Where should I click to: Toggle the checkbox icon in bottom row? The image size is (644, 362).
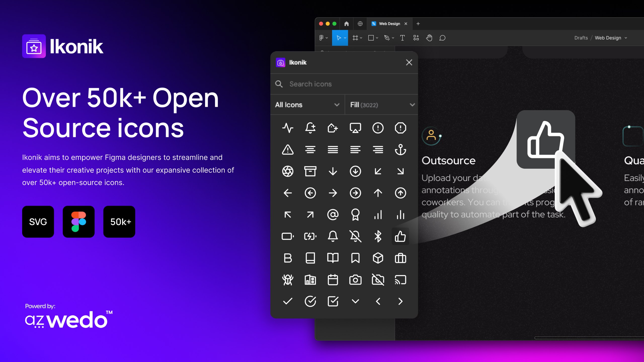[333, 301]
